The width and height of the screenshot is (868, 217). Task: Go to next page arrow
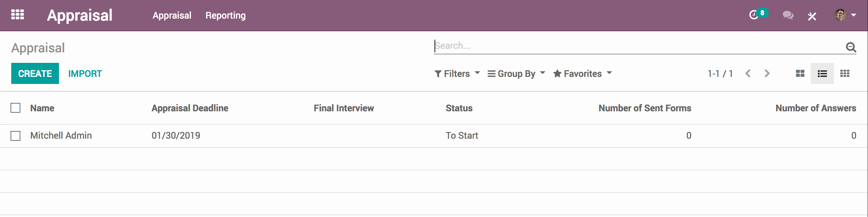tap(767, 73)
